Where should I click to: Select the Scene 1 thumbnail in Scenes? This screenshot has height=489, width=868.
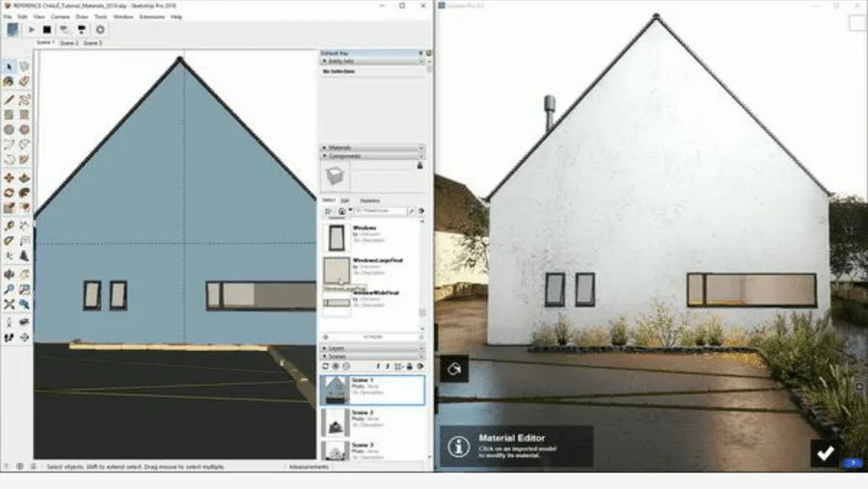[x=337, y=390]
